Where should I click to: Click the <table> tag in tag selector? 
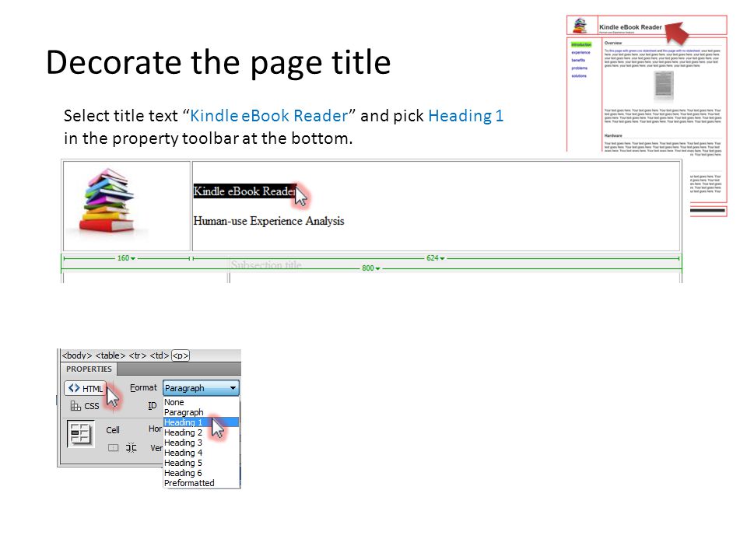coord(110,355)
